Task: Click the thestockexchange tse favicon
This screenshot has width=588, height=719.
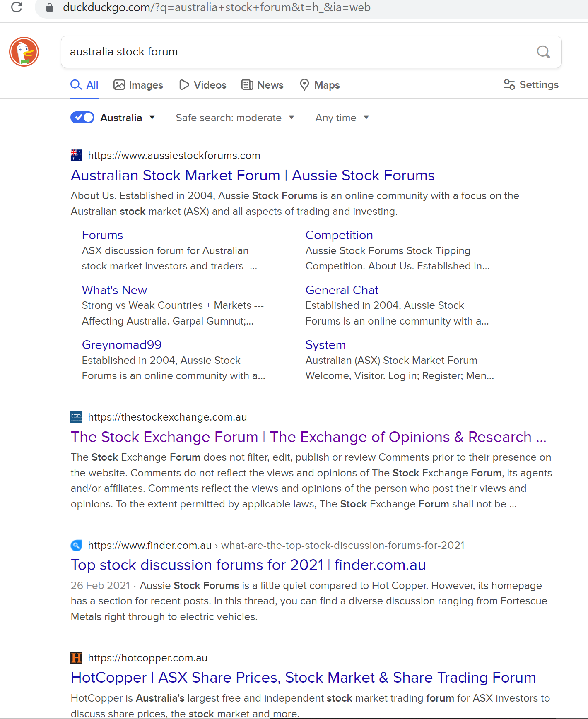Action: pos(76,417)
